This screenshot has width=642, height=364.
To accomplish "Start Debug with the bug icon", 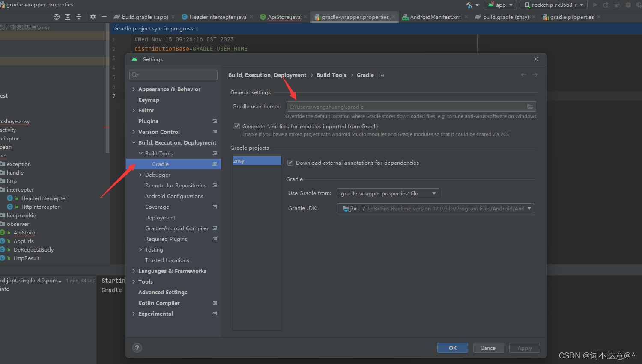I will point(628,5).
